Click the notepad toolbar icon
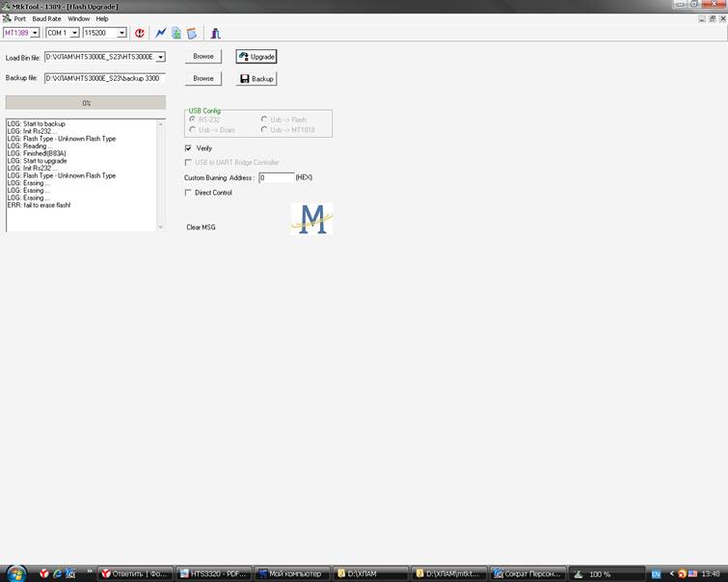The image size is (728, 582). pos(191,33)
